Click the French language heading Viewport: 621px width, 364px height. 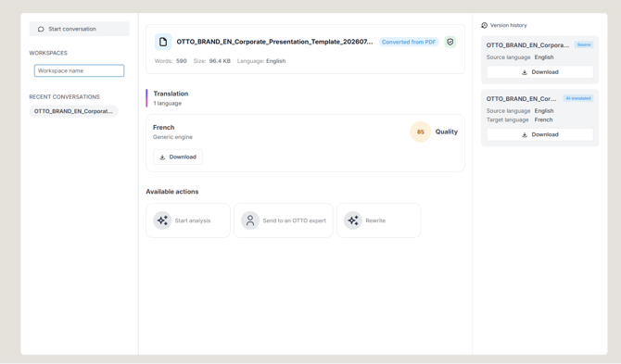click(x=163, y=128)
